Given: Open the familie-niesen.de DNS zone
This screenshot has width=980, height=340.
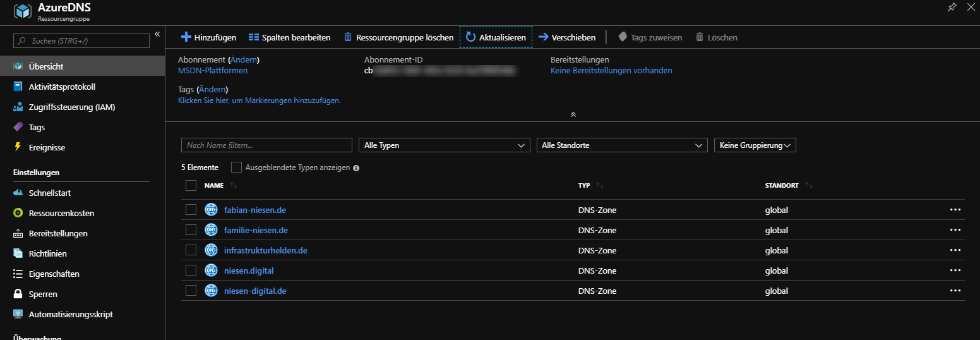Looking at the screenshot, I should coord(256,230).
